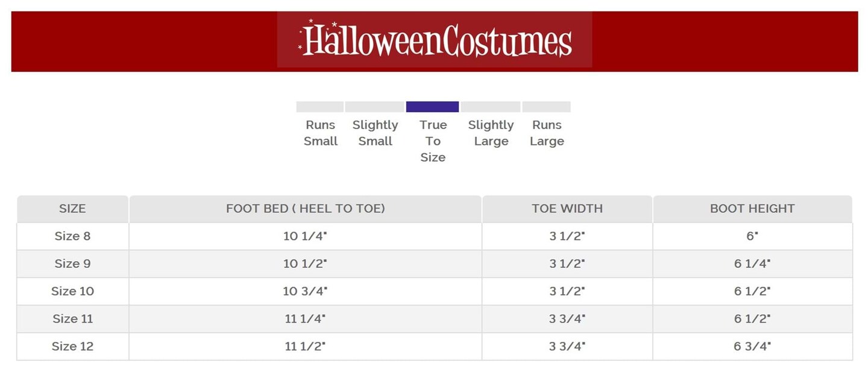Select the Runs Small fit bar
The image size is (868, 377).
click(x=319, y=107)
